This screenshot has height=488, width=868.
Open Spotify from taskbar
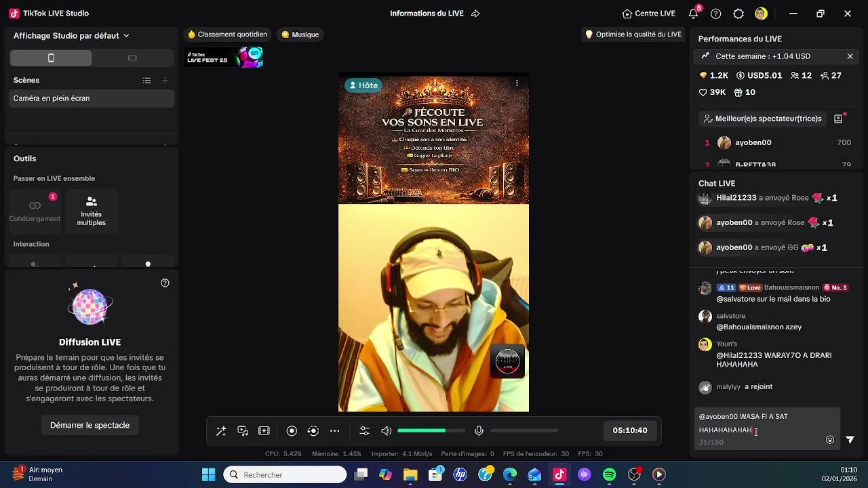[x=609, y=474]
